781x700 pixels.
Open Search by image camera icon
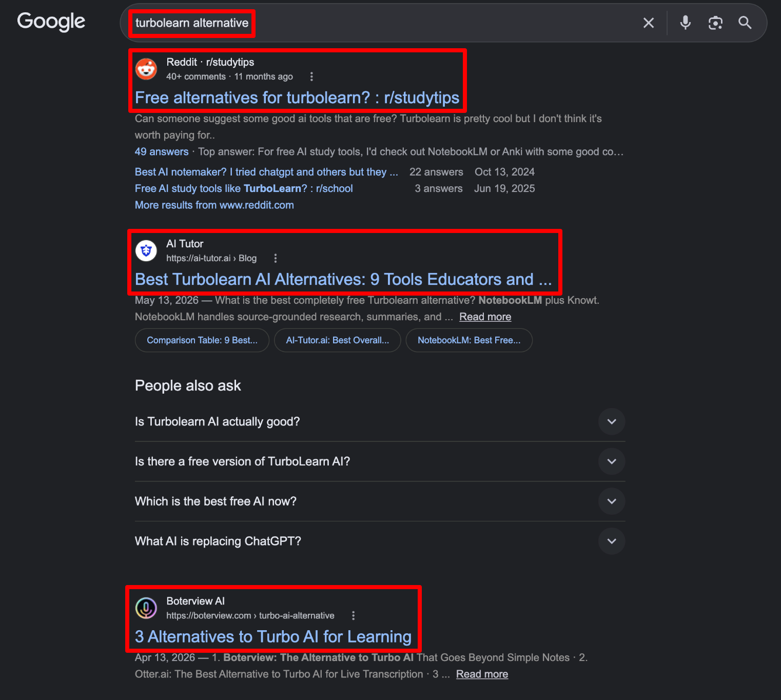715,23
